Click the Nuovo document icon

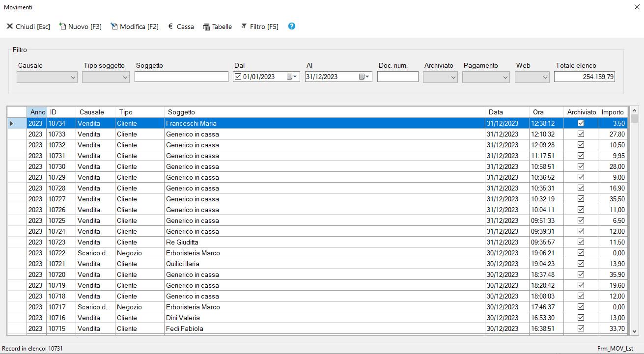click(62, 26)
